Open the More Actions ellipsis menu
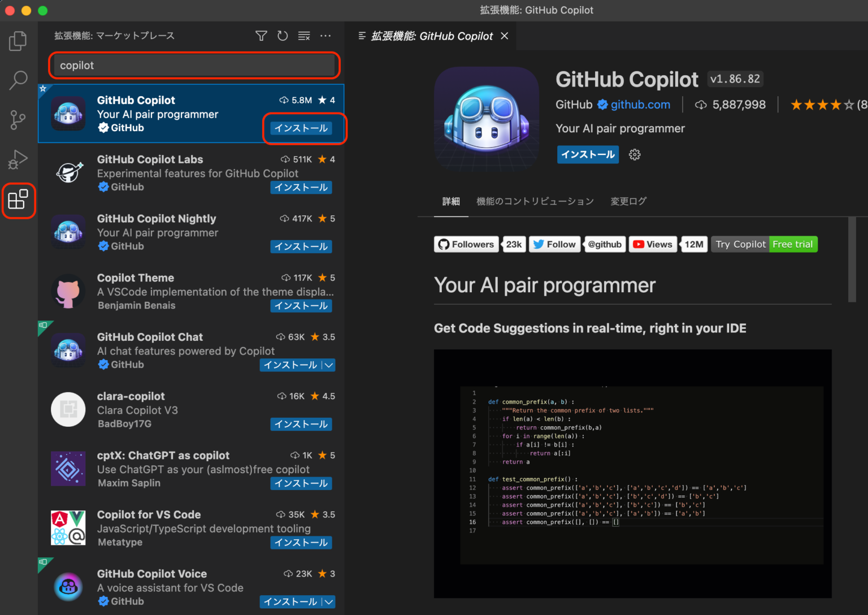Viewport: 868px width, 615px height. coord(325,36)
